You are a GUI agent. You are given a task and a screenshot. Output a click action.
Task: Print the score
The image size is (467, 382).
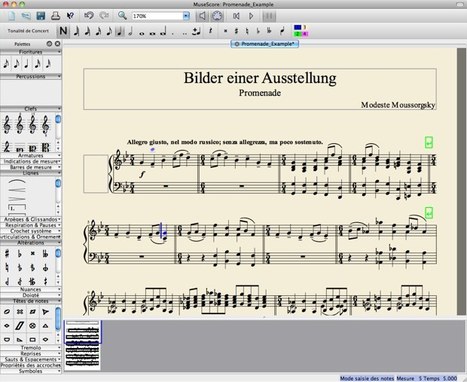pos(55,16)
